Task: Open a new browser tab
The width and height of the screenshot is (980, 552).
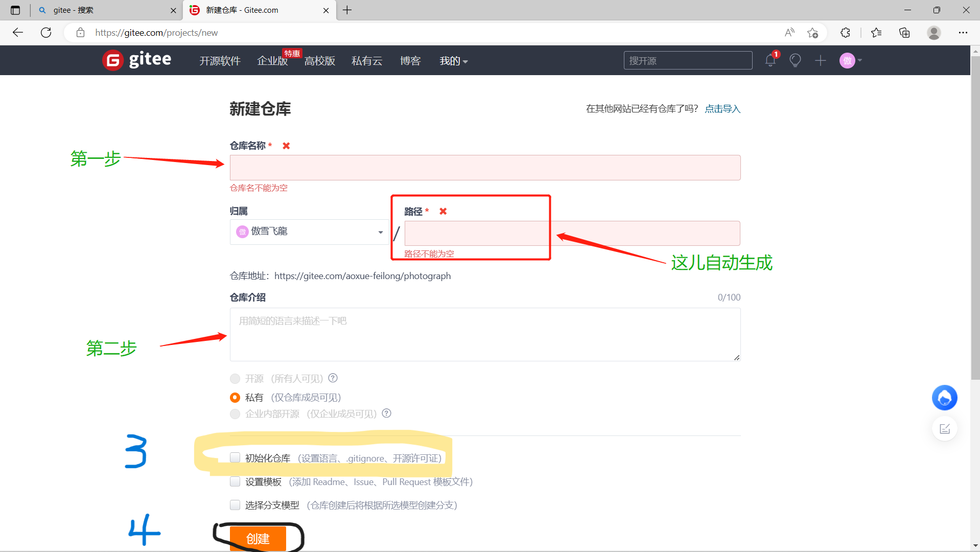Action: tap(347, 10)
